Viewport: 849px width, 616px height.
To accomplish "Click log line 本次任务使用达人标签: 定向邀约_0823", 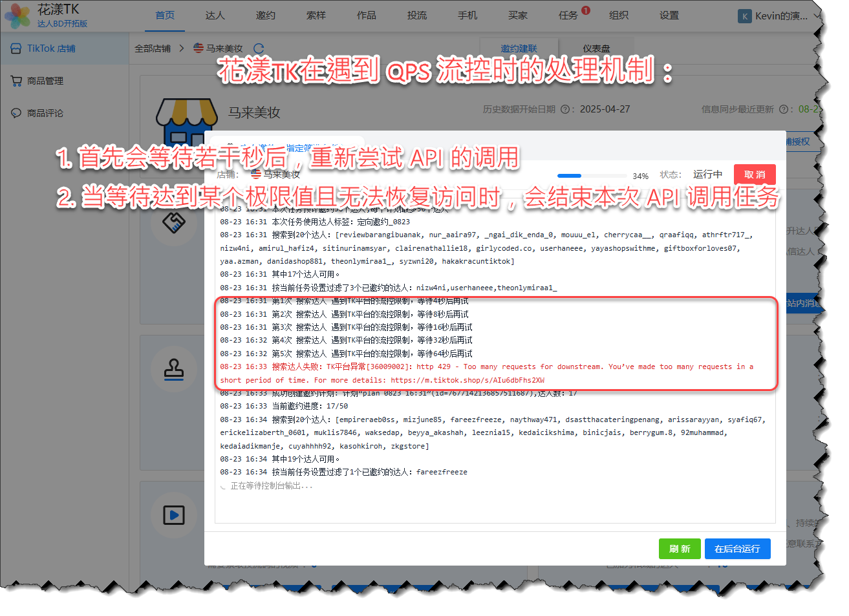I will pos(315,222).
